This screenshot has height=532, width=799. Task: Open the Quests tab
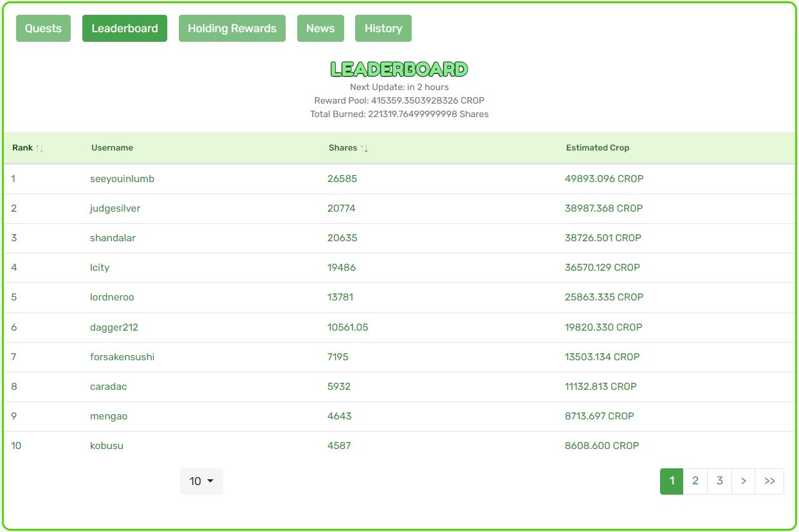43,28
